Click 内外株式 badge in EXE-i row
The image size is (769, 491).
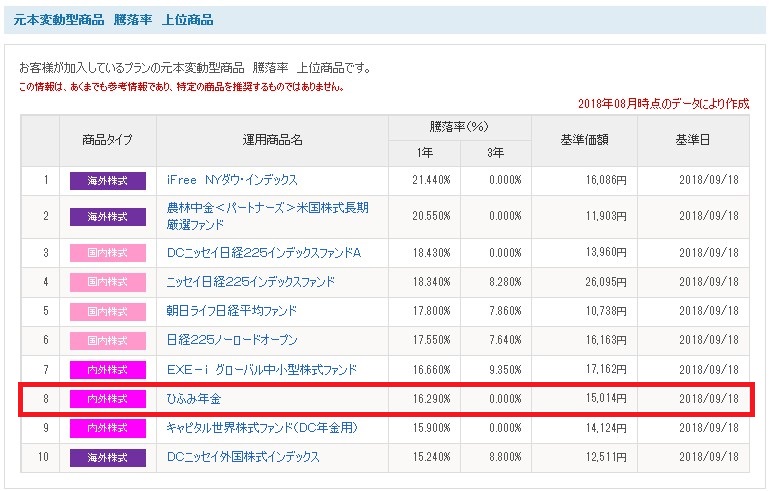coord(108,370)
